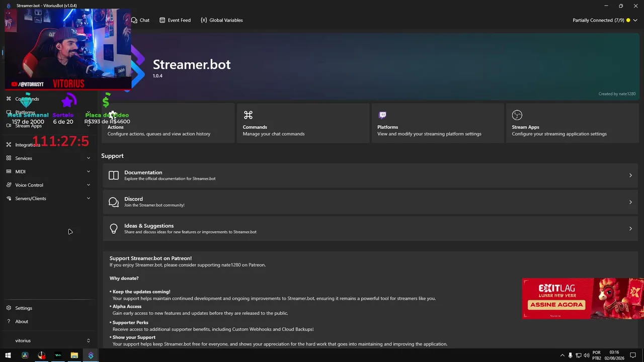Viewport: 644px width, 362px height.
Task: Click the Voice Control icon in sidebar
Action: pyautogui.click(x=9, y=185)
